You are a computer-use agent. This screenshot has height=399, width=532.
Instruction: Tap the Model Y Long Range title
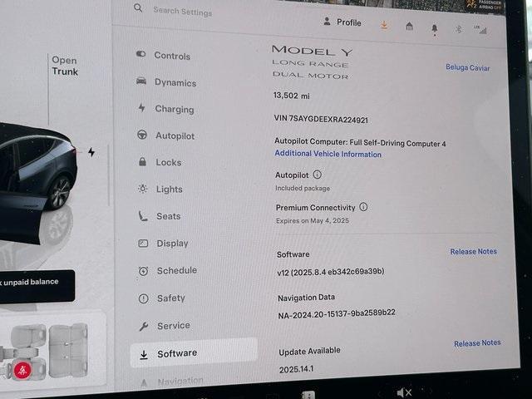point(312,62)
